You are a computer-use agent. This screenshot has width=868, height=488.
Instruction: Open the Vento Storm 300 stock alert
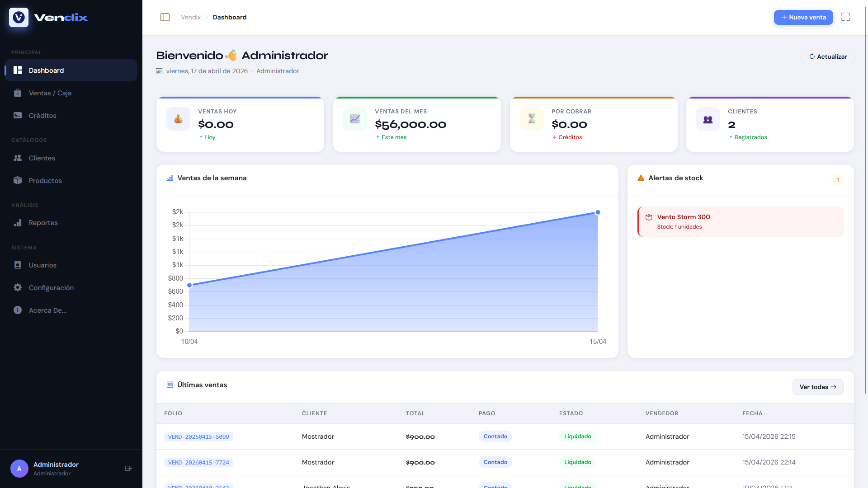click(740, 221)
